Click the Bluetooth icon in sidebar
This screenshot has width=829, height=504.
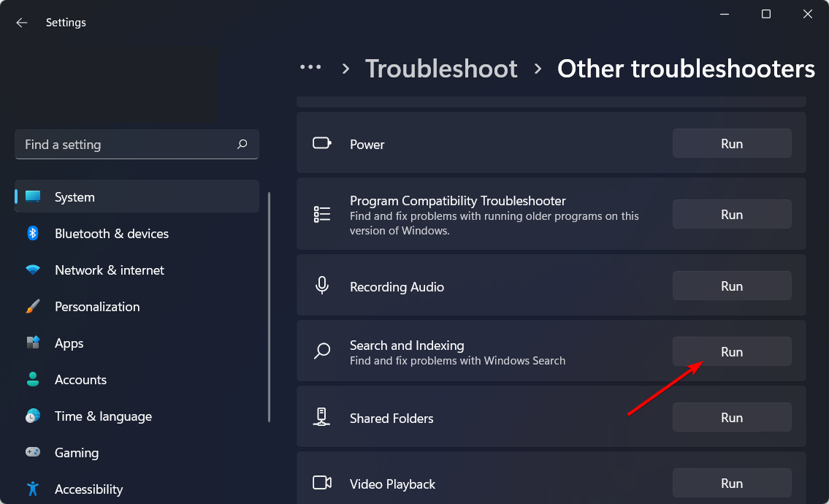point(33,233)
